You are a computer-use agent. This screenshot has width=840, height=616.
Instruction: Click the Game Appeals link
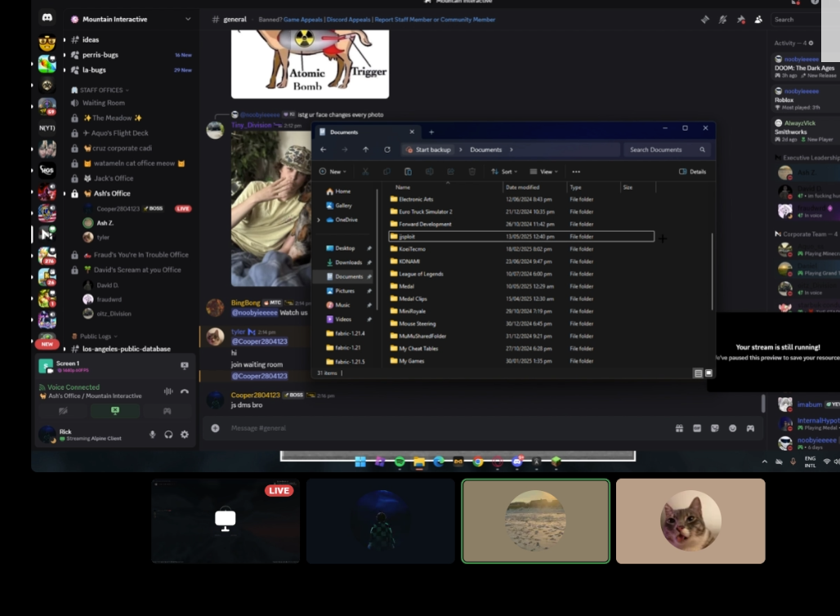click(302, 20)
